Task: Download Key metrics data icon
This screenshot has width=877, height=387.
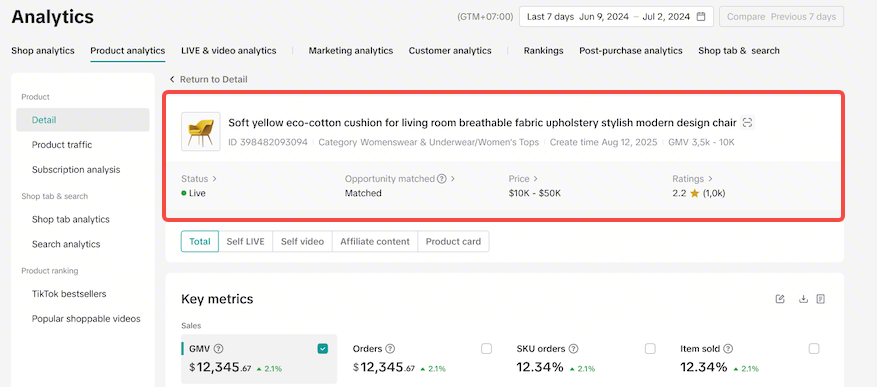Action: pos(803,299)
